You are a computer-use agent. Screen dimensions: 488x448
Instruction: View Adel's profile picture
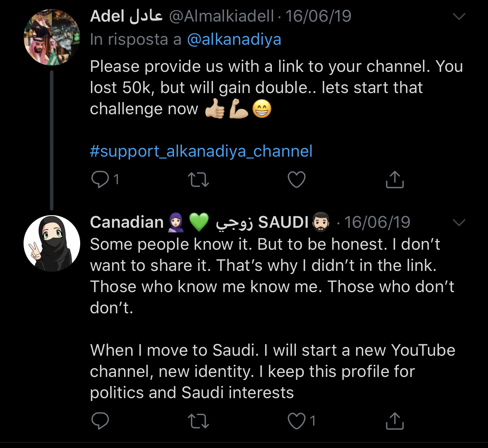52,37
